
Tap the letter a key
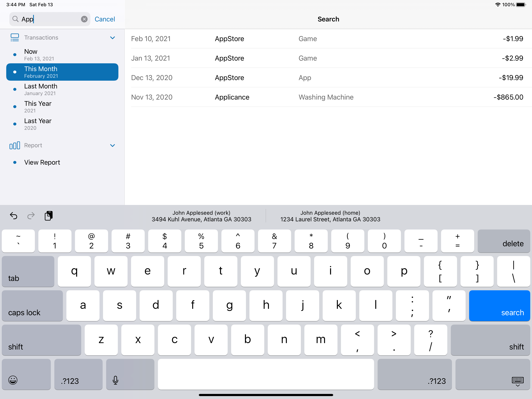tap(83, 306)
